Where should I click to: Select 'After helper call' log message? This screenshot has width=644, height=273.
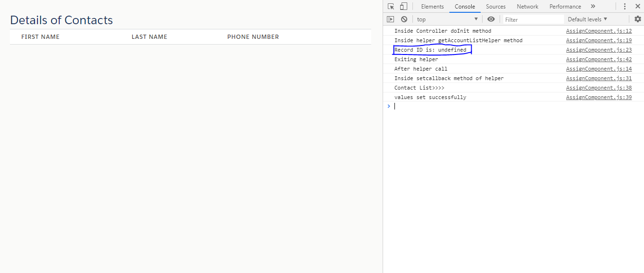[421, 69]
